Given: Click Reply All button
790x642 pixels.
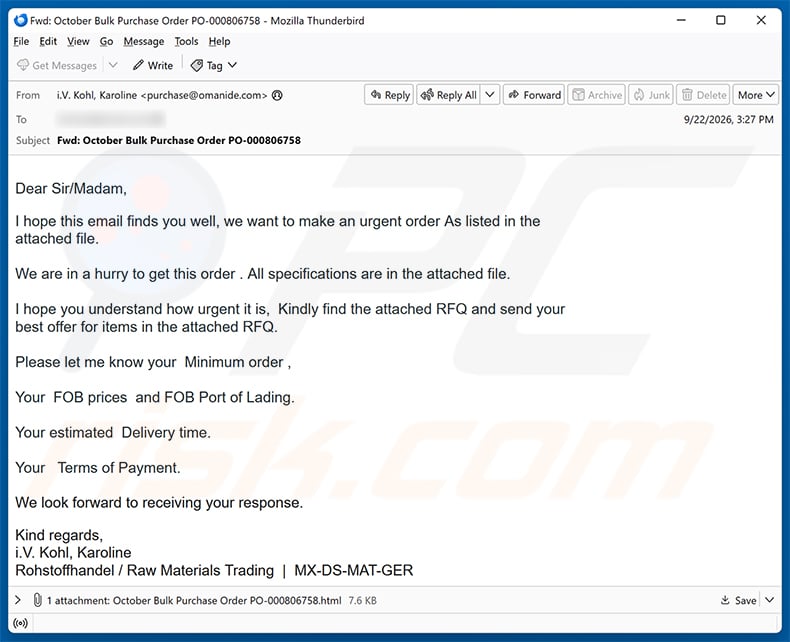Looking at the screenshot, I should 449,95.
